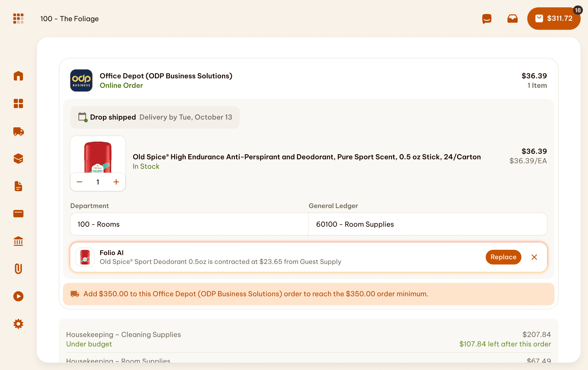Viewport: 588px width, 370px height.
Task: Open General Ledger dropdown 60100 - Room Supplies
Action: (x=428, y=224)
